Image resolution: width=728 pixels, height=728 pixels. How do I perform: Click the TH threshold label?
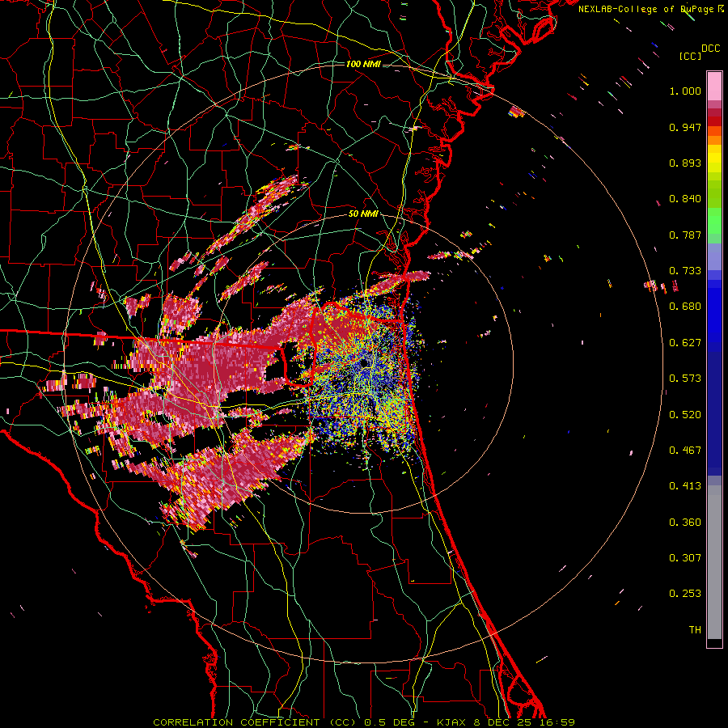[x=695, y=630]
